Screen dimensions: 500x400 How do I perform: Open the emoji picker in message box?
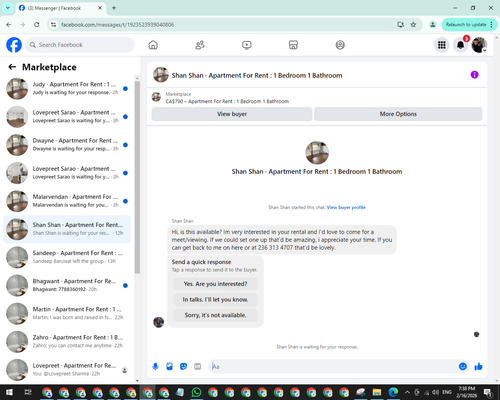click(463, 367)
